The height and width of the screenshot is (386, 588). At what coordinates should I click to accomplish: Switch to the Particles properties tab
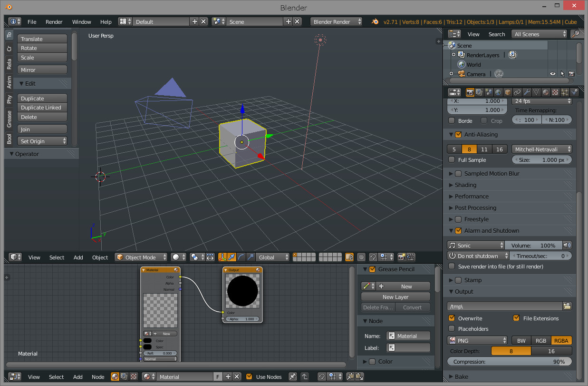tap(565, 92)
